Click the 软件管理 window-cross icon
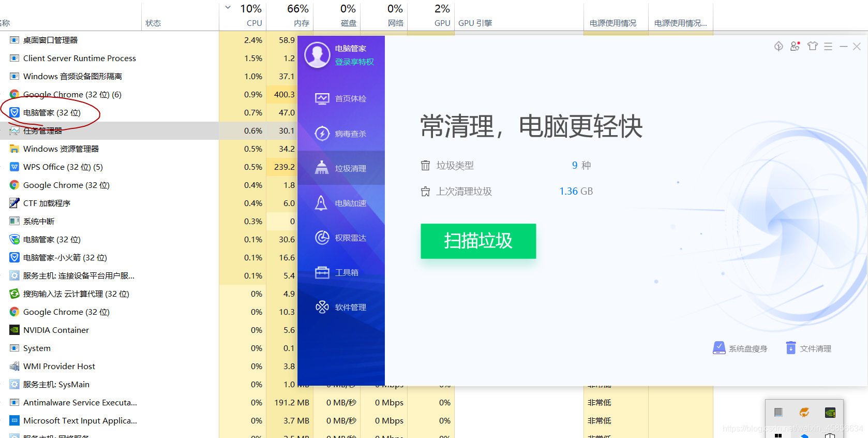The height and width of the screenshot is (438, 868). [322, 307]
